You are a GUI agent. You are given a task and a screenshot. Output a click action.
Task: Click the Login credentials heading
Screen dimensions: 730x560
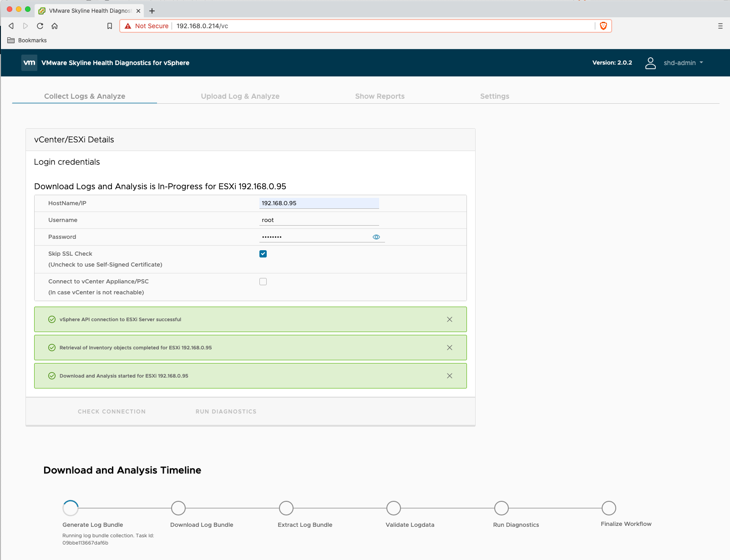click(67, 162)
